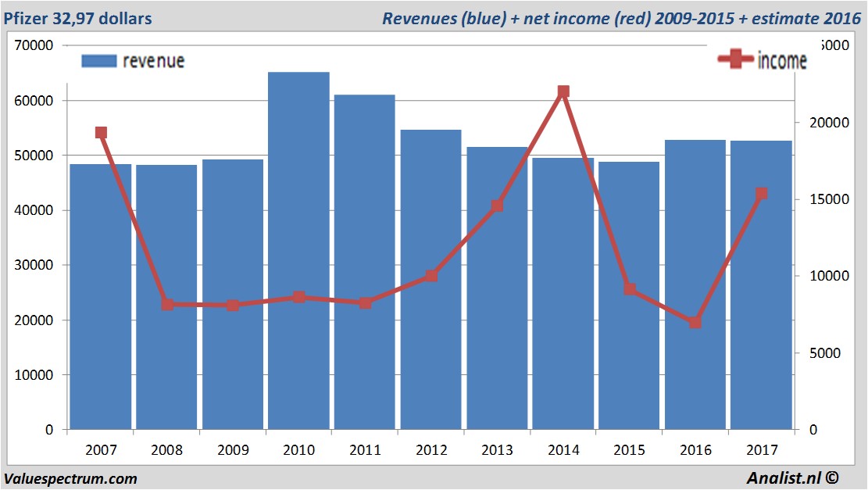
Task: Click the 20000 label on right income axis
Action: tap(829, 123)
